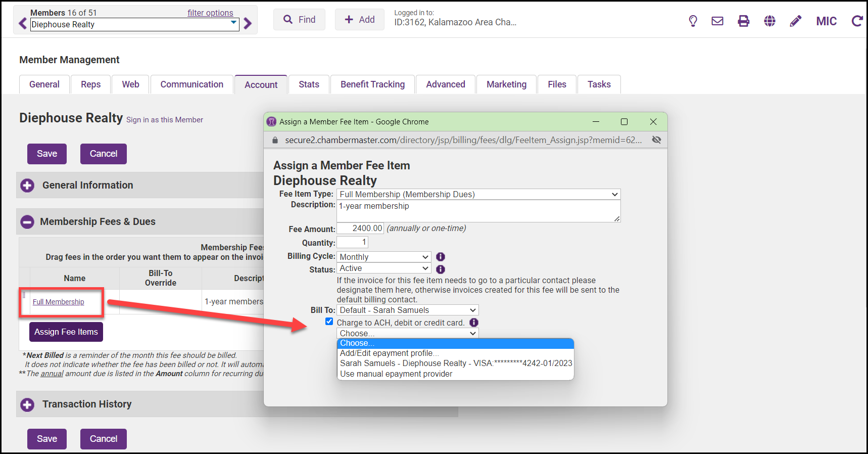Expand the Transaction History section

[27, 404]
